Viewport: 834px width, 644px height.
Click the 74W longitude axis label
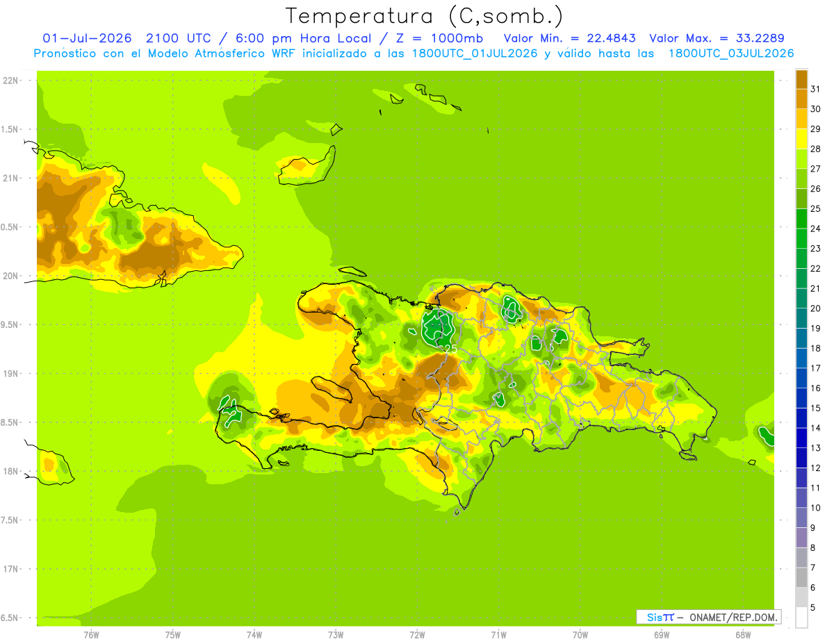(x=254, y=634)
